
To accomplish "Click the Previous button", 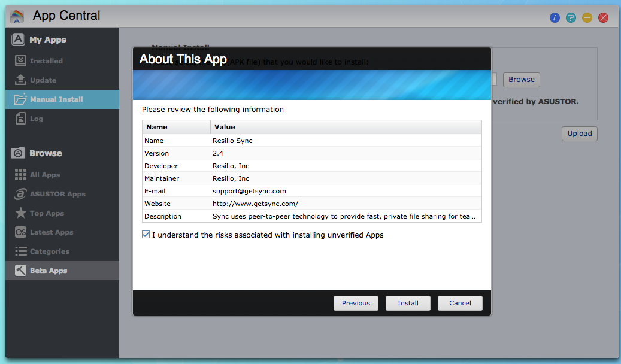I will point(356,303).
